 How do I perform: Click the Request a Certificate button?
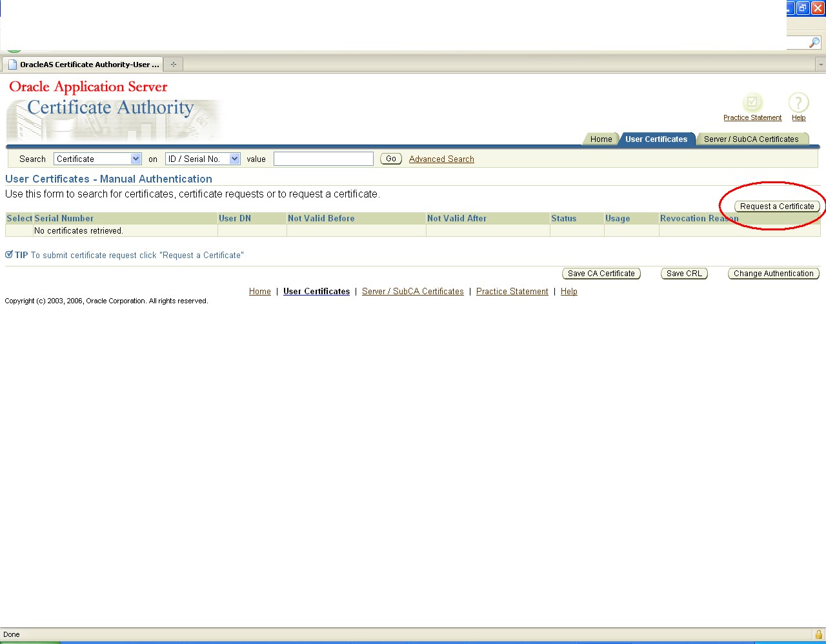click(x=777, y=206)
